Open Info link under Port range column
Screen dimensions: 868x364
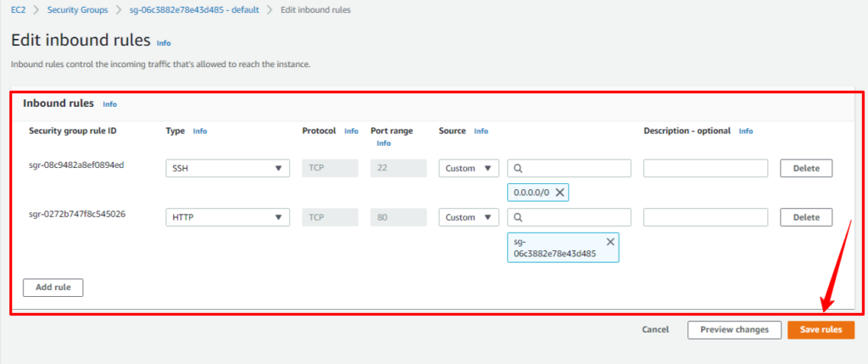point(384,143)
